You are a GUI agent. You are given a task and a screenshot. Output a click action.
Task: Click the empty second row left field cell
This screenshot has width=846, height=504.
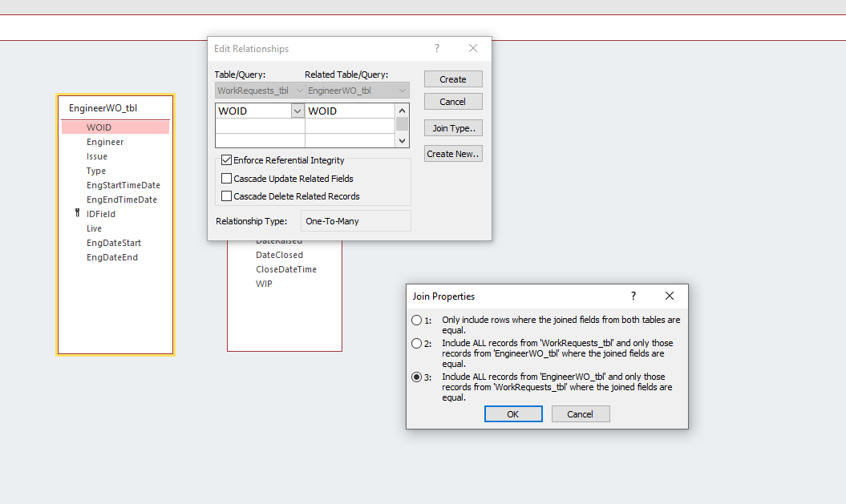pos(260,126)
